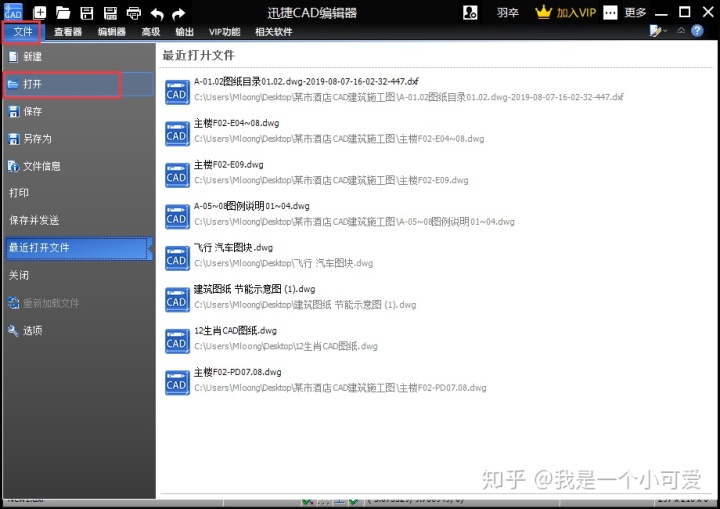The height and width of the screenshot is (509, 720).
Task: Click the 羽卒 username label
Action: (x=507, y=12)
